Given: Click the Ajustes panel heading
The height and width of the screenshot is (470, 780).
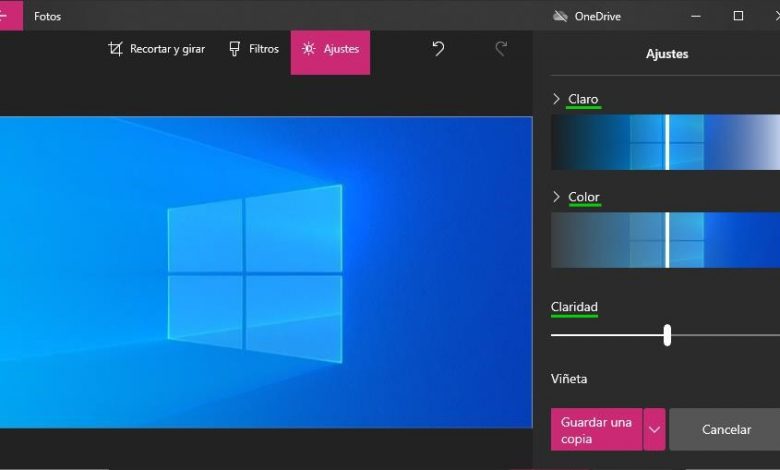Looking at the screenshot, I should (x=667, y=54).
